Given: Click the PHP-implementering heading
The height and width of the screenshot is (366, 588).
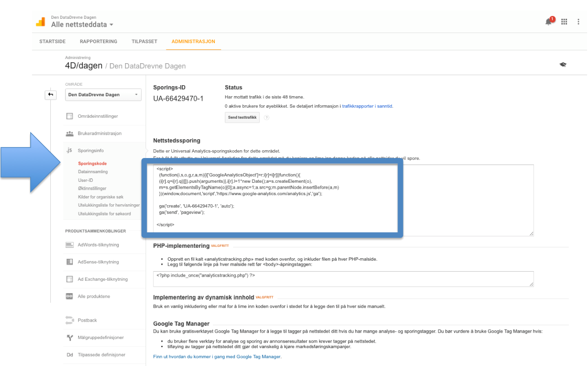Looking at the screenshot, I should pos(181,246).
